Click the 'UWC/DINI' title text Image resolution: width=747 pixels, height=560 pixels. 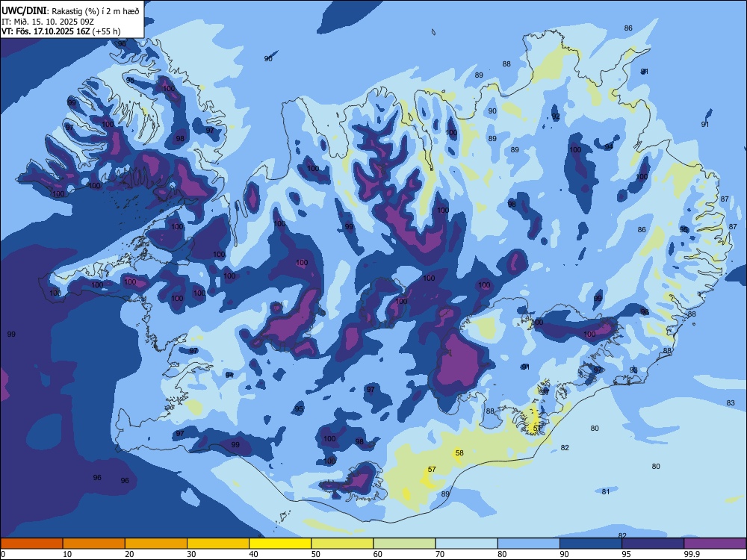click(24, 10)
